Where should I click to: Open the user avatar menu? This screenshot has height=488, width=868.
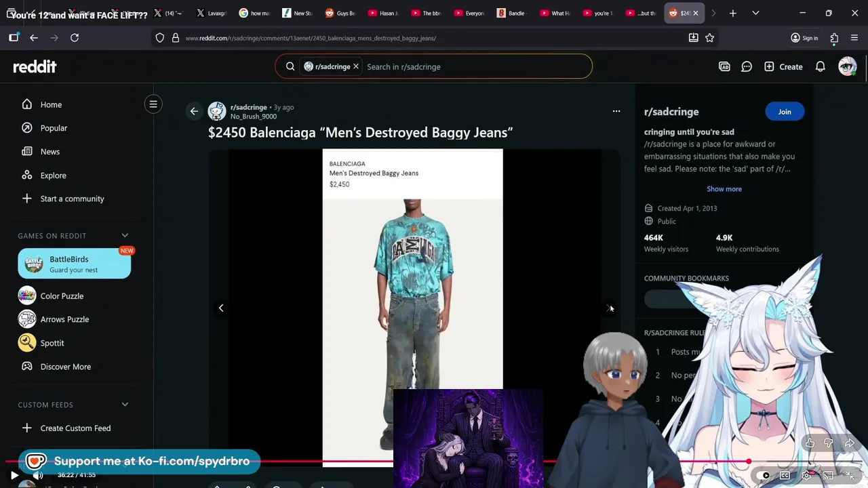click(847, 66)
